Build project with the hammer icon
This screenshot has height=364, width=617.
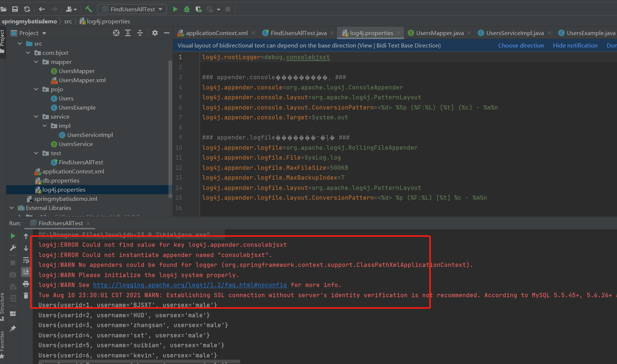coord(88,9)
